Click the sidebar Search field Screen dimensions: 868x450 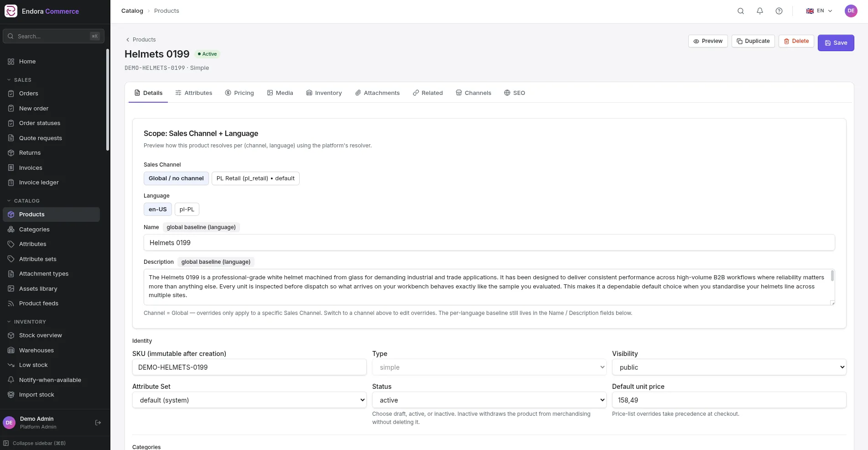pyautogui.click(x=53, y=36)
